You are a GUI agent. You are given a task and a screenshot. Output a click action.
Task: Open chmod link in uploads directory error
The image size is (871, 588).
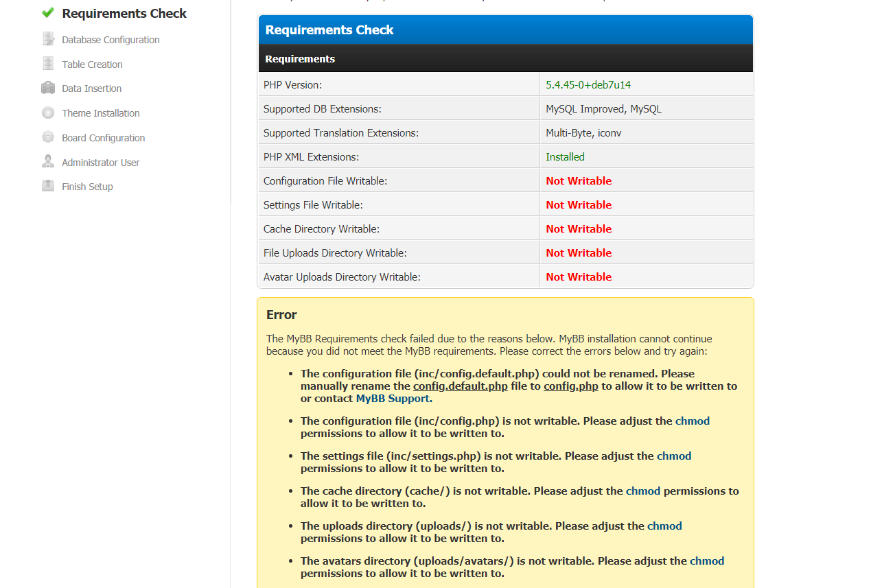(664, 526)
